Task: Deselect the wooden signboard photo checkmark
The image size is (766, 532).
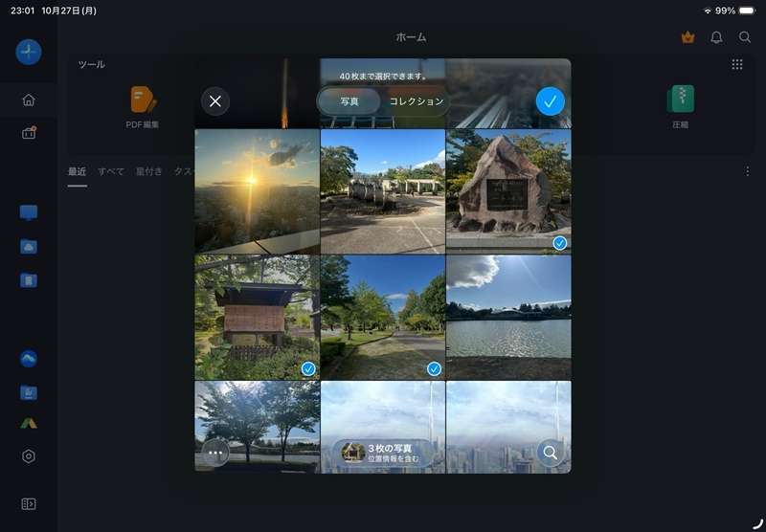Action: click(x=308, y=368)
